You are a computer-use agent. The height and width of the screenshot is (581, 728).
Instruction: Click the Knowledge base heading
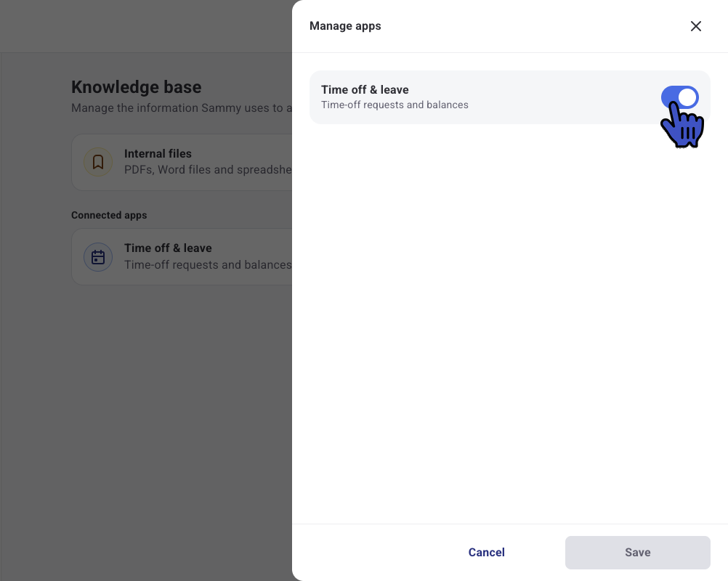[137, 86]
